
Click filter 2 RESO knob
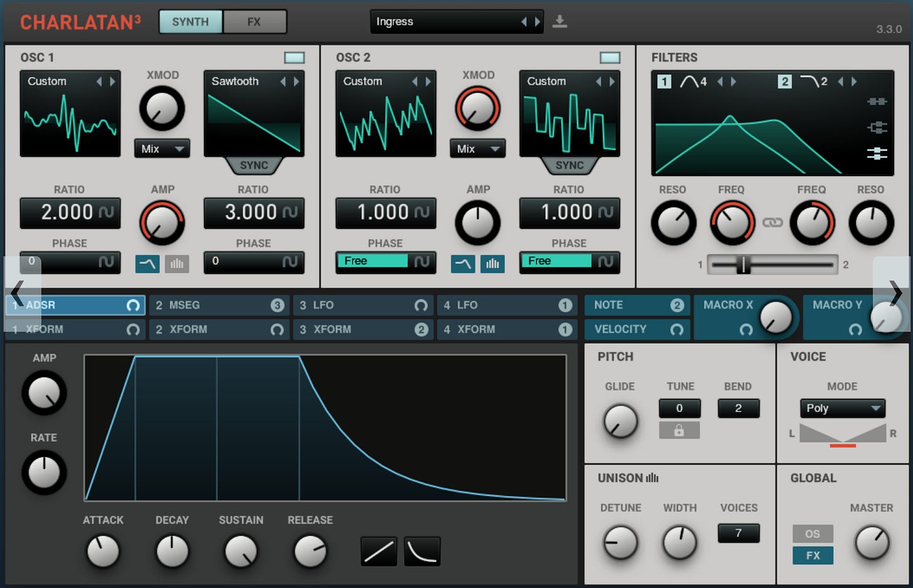[871, 223]
